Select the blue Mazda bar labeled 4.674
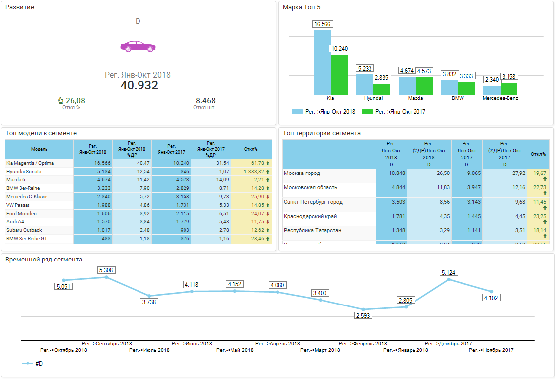 click(407, 86)
